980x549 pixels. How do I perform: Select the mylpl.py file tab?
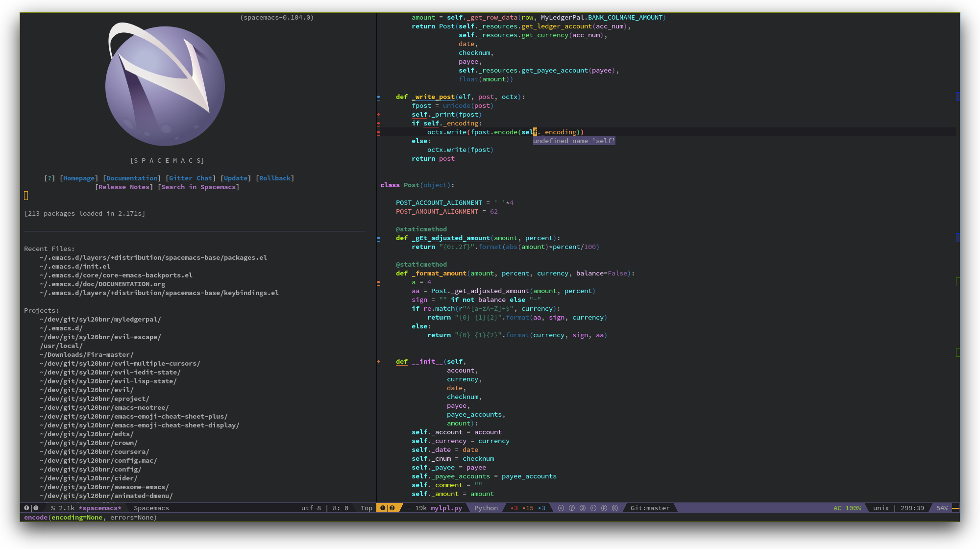(x=445, y=508)
